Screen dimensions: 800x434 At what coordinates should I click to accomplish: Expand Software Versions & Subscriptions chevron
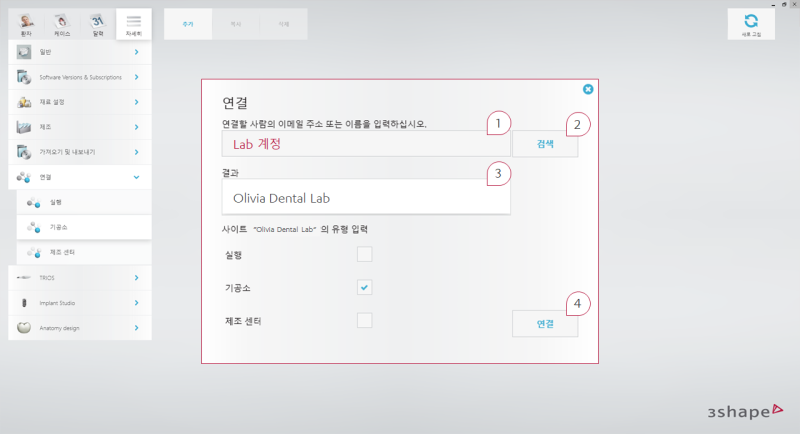(x=136, y=77)
